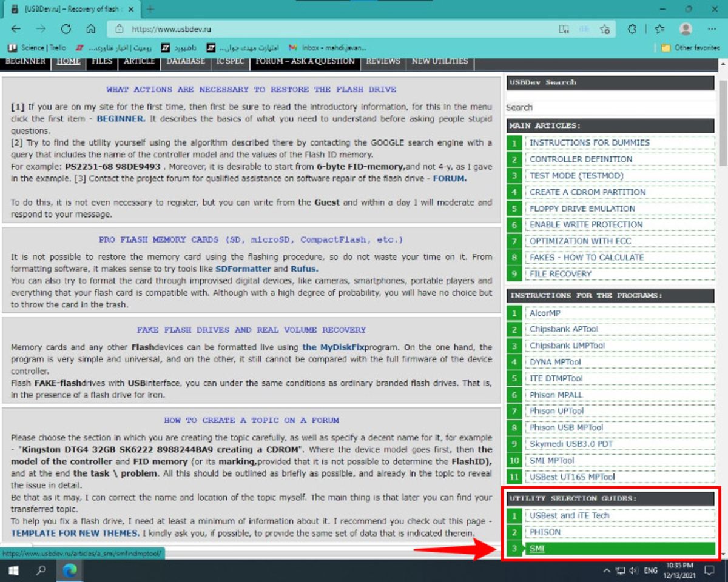
Task: Click the Windows Start button
Action: (13, 570)
